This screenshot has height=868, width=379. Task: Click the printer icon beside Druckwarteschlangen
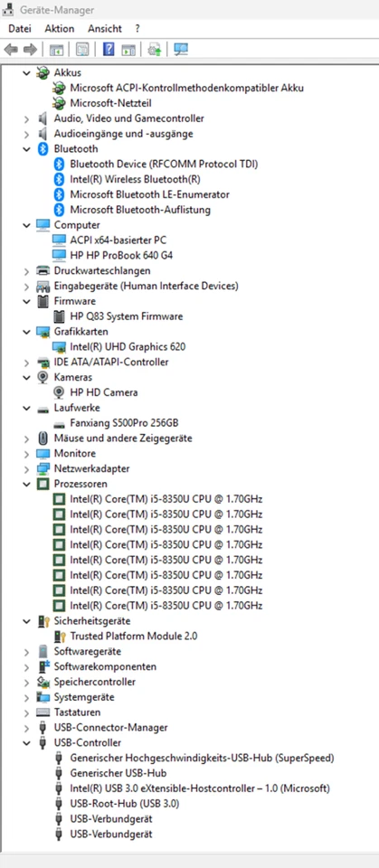point(43,270)
